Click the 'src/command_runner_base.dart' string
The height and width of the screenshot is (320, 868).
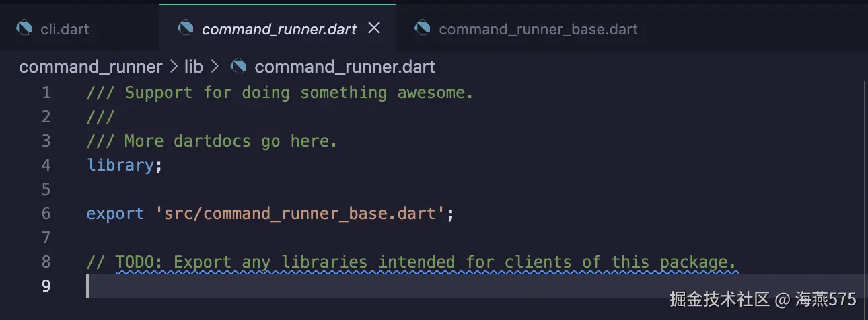(x=300, y=214)
